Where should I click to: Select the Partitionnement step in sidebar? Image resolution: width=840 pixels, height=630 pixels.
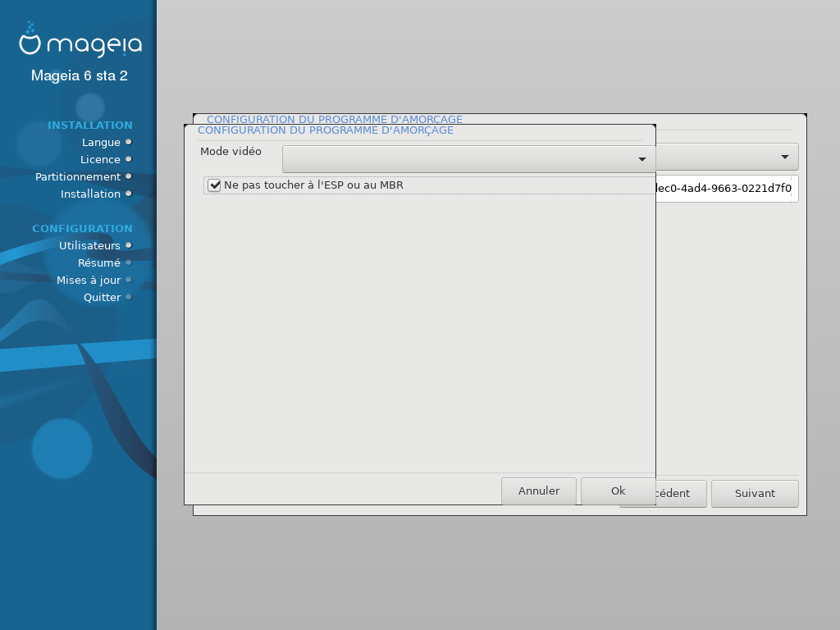78,177
